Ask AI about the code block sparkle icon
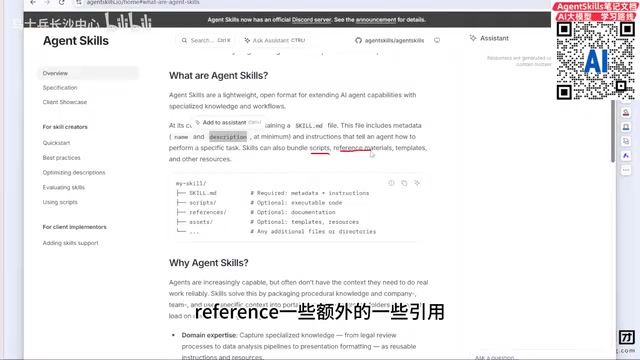The height and width of the screenshot is (360, 640). (417, 183)
